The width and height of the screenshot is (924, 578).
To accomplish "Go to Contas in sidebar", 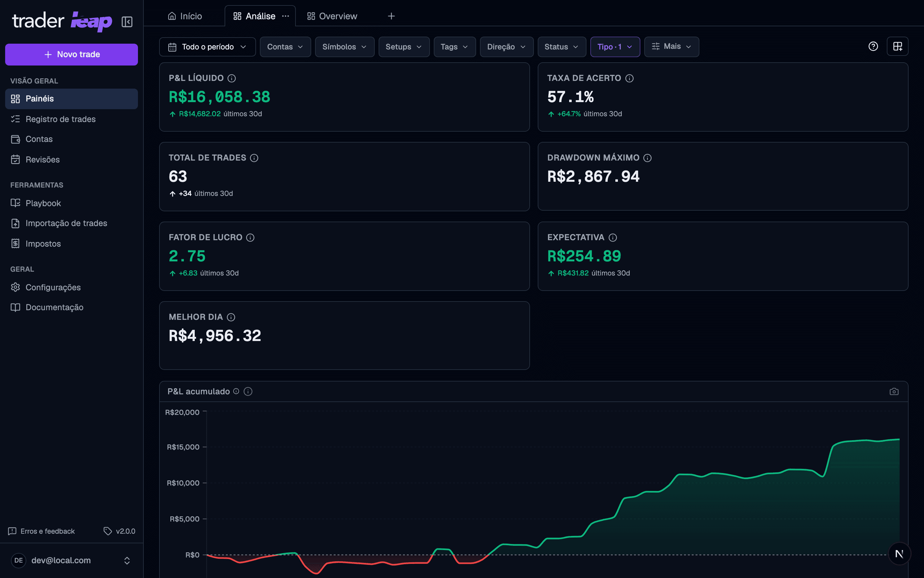I will tap(72, 139).
